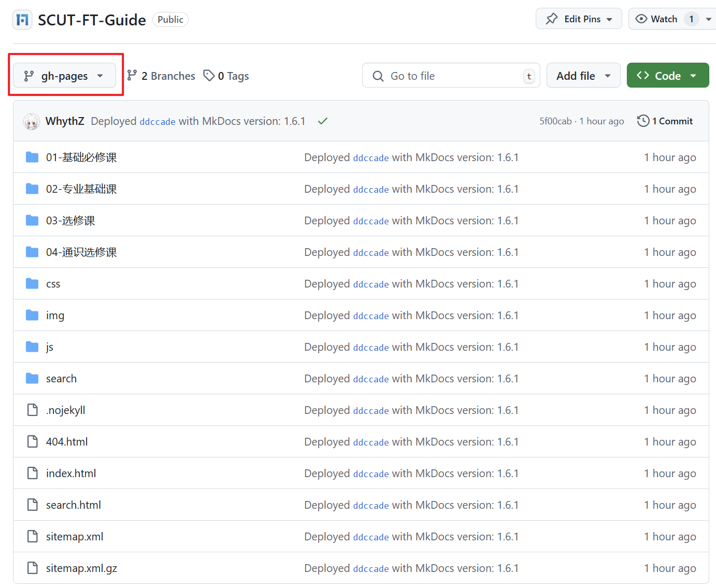Expand the Edit Pins dropdown

click(x=579, y=19)
